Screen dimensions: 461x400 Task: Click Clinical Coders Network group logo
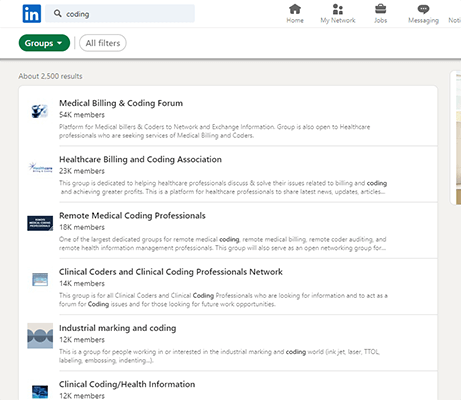point(40,279)
